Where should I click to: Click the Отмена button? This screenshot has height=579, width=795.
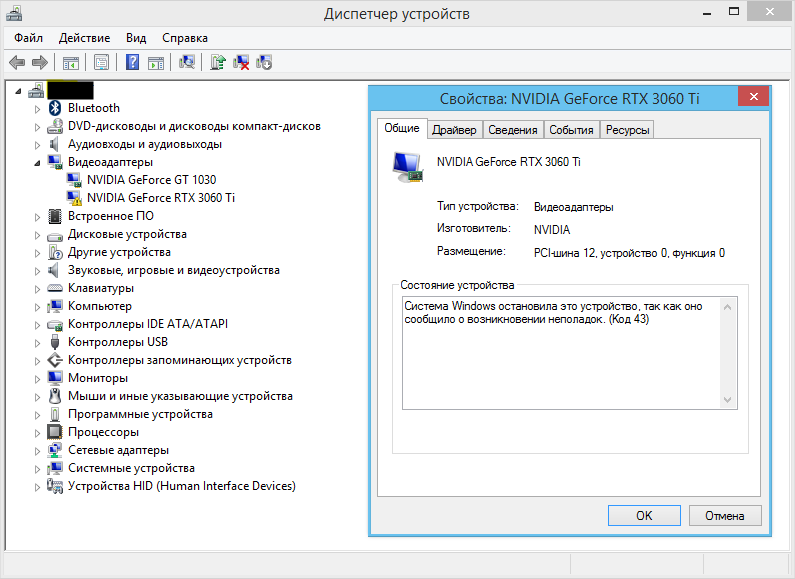point(725,516)
